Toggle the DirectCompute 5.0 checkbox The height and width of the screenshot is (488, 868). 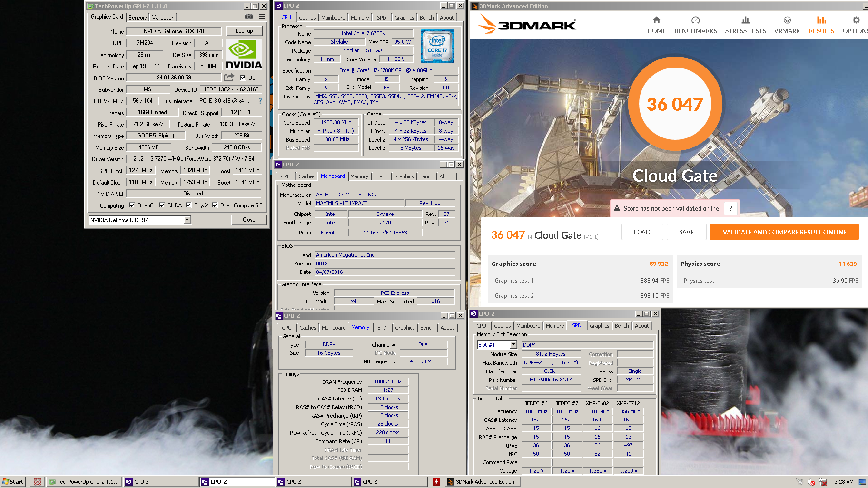[x=215, y=205]
